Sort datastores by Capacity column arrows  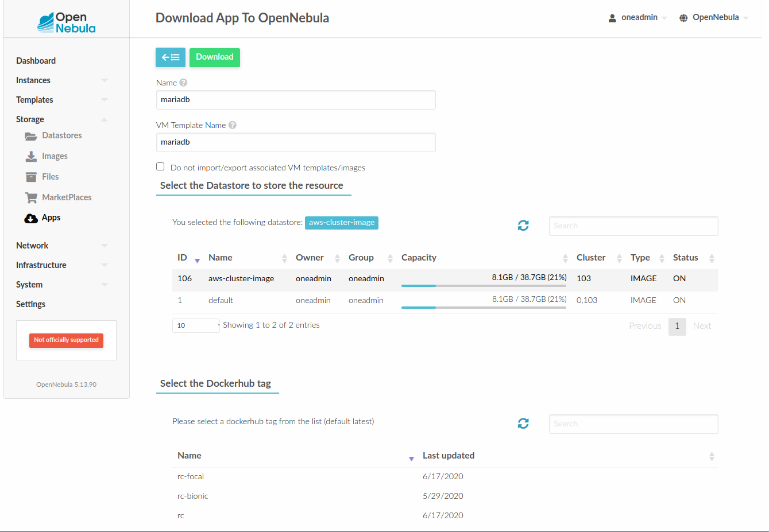[x=565, y=258]
